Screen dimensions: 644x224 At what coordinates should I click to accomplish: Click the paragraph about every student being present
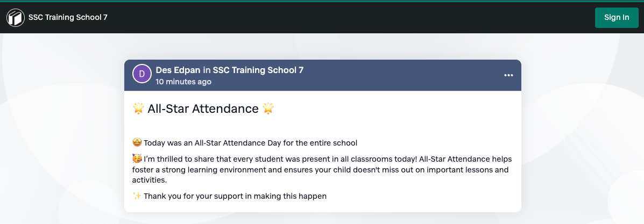click(x=322, y=169)
